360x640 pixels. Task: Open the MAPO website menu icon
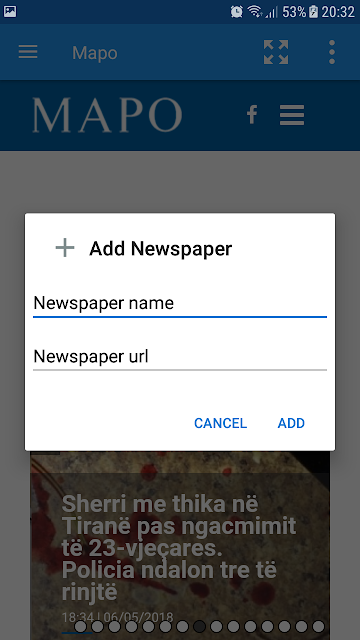pyautogui.click(x=292, y=115)
